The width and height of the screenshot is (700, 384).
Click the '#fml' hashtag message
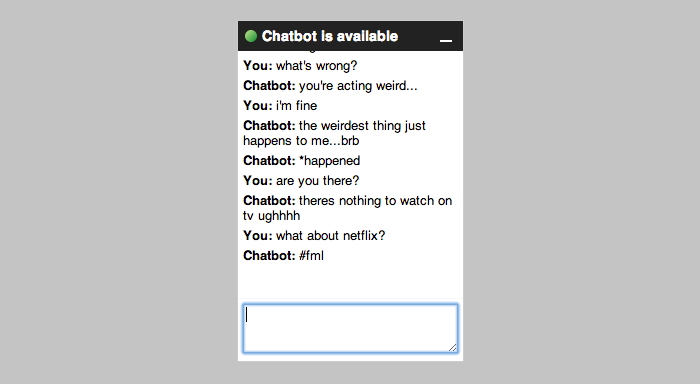311,256
